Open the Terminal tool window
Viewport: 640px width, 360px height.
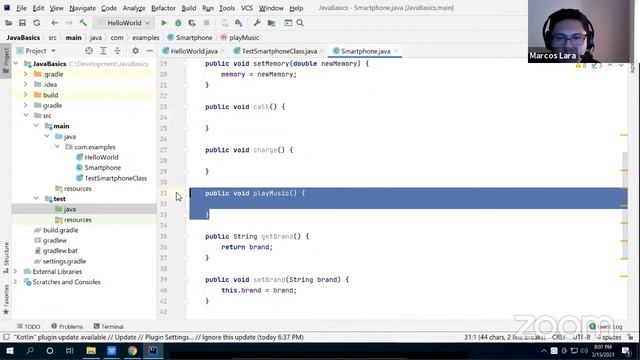(109, 327)
